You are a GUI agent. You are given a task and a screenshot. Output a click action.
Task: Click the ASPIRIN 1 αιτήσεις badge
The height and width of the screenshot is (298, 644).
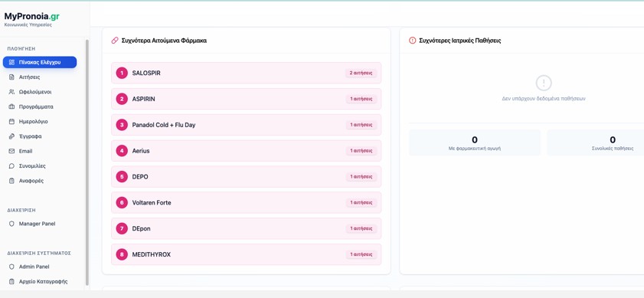[x=361, y=99]
